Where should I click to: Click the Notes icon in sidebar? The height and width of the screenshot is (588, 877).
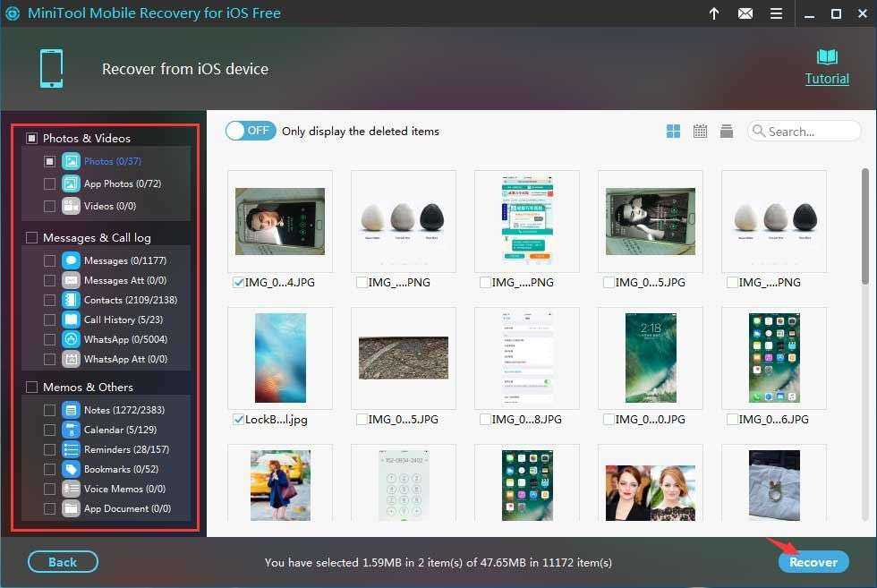(x=71, y=410)
